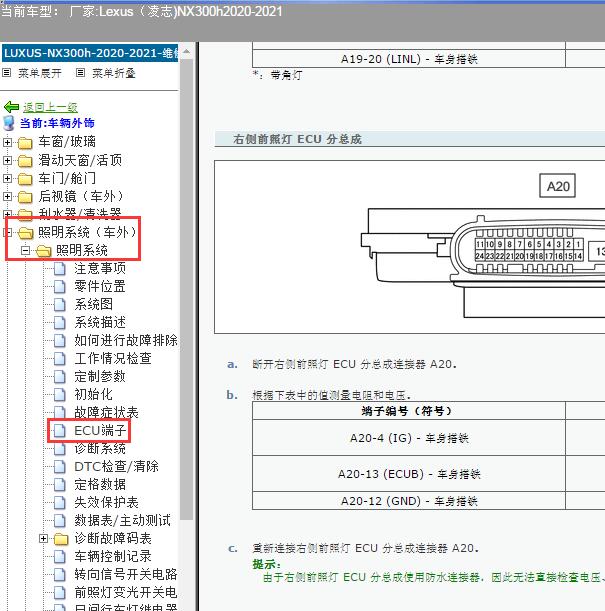Click the page icon beside 定格数据
Viewport: 605px width, 611px height.
60,484
